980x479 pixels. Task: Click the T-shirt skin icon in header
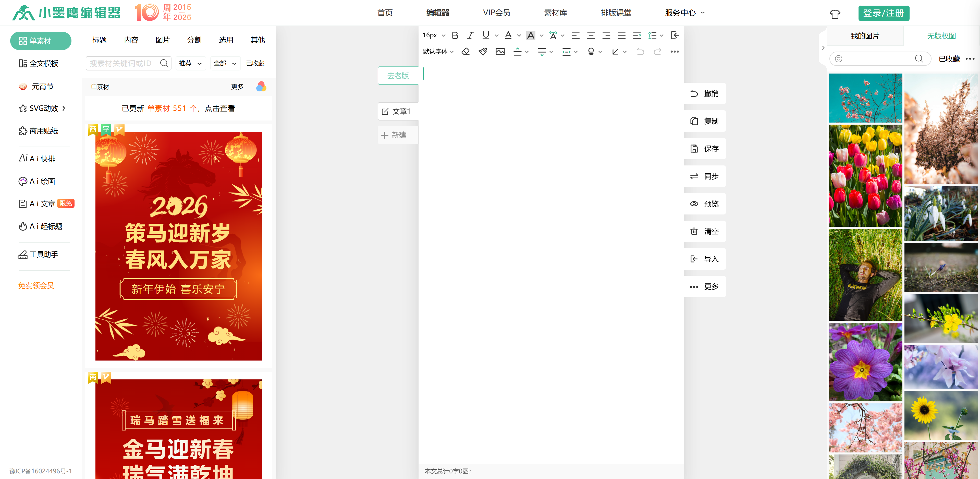[835, 14]
